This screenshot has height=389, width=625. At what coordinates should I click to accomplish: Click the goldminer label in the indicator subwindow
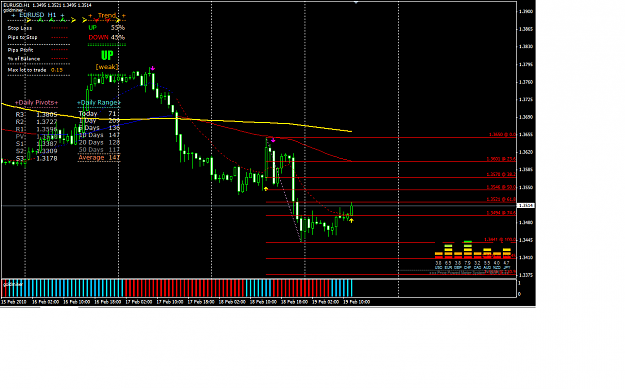click(13, 284)
